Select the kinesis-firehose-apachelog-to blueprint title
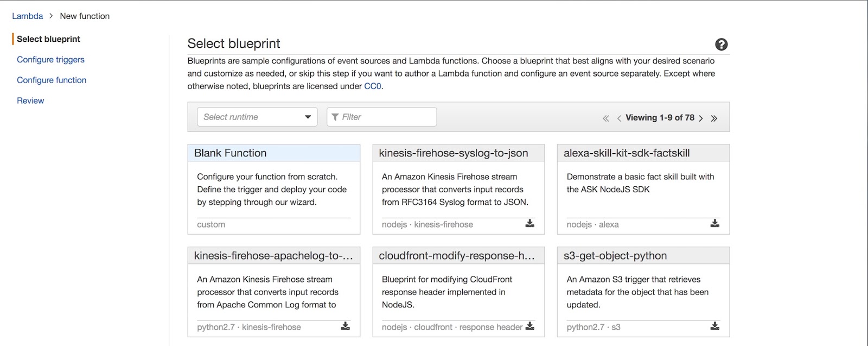 273,256
